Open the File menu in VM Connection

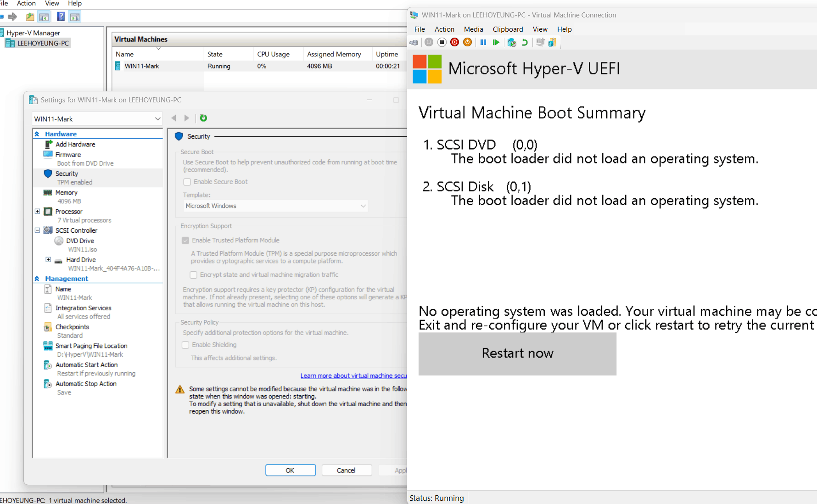pyautogui.click(x=420, y=29)
